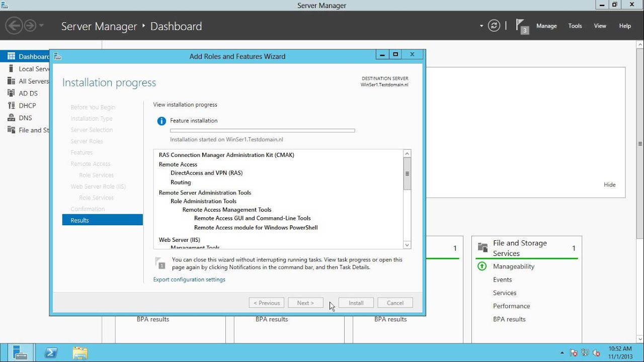Click the Cancel button
The width and height of the screenshot is (644, 362).
click(395, 303)
